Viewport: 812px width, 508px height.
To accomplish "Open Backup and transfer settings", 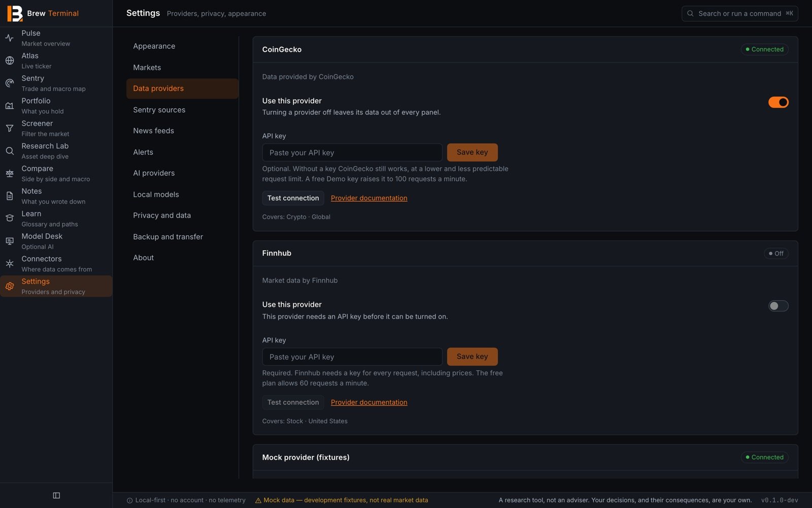I will pyautogui.click(x=182, y=237).
